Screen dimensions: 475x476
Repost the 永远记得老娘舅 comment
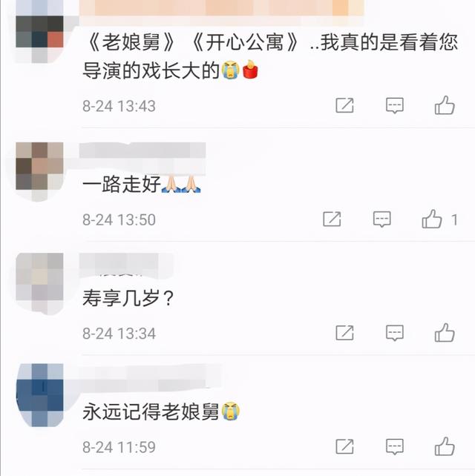point(344,446)
